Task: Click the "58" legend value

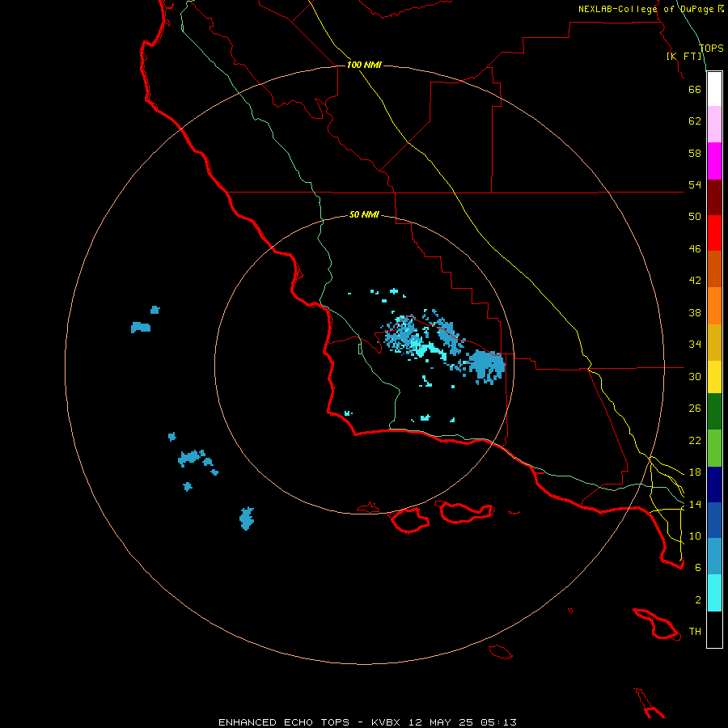Action: (x=695, y=153)
